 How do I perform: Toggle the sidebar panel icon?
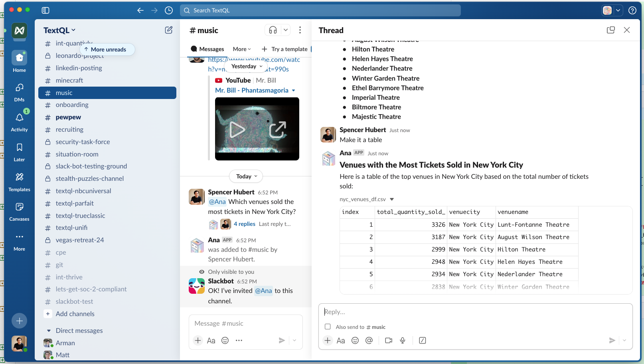[45, 10]
